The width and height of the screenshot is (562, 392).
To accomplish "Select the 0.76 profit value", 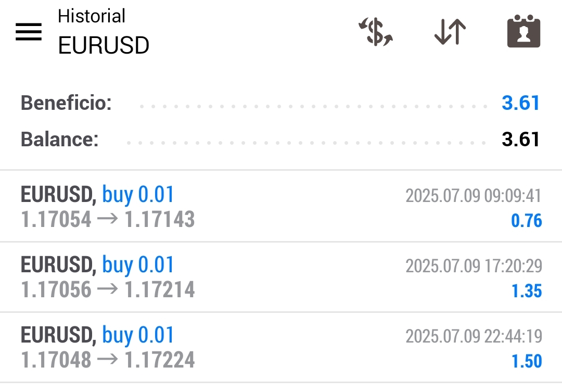I will coord(527,221).
